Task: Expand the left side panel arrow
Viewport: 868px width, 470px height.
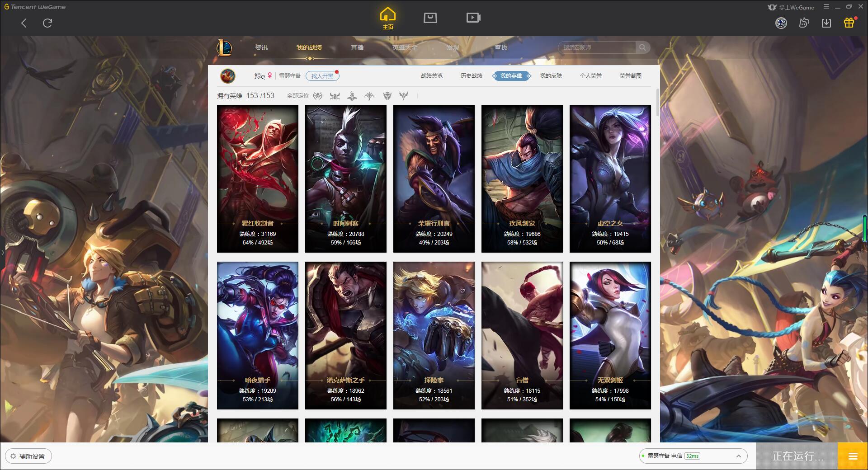Action: 2,253
